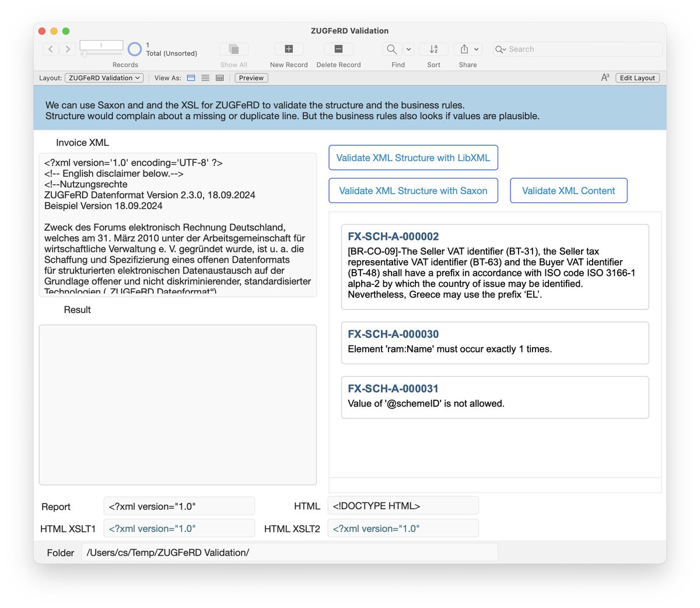Click into the Search field
This screenshot has width=700, height=608.
click(x=577, y=49)
